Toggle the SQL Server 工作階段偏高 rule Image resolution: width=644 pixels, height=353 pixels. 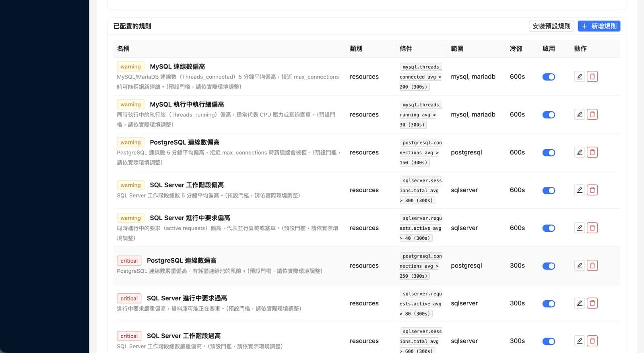click(549, 190)
